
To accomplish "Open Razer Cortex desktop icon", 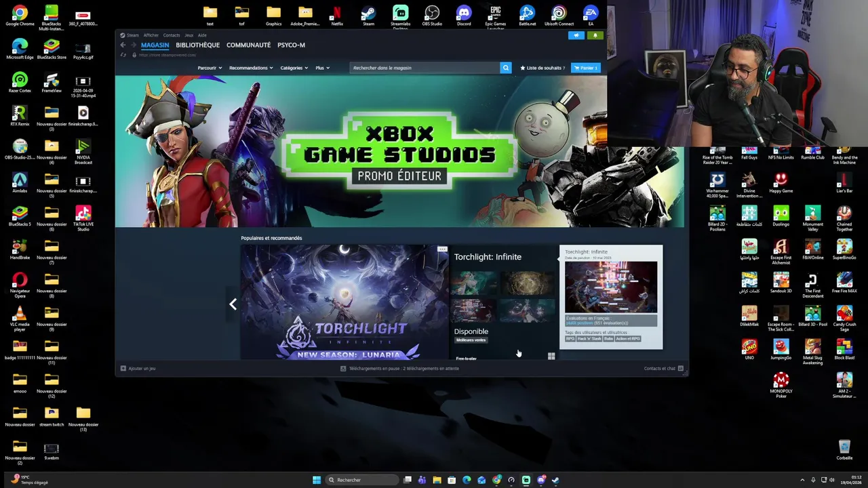I will (20, 83).
